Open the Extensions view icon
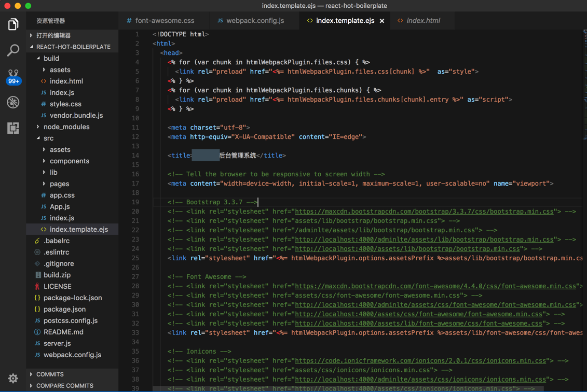Viewport: 587px width, 392px height. coord(13,128)
